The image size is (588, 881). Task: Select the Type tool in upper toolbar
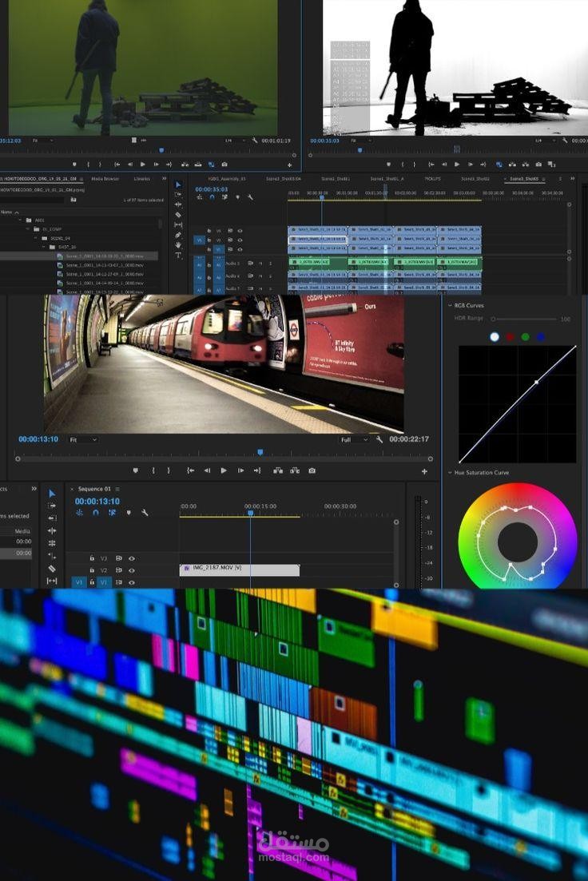[x=178, y=255]
